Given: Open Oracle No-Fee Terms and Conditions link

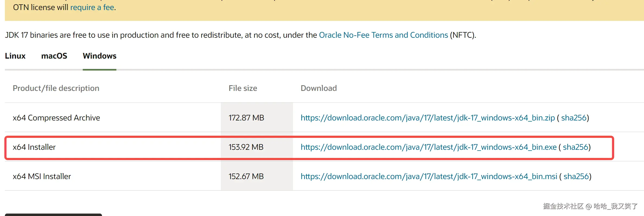Looking at the screenshot, I should click(383, 35).
